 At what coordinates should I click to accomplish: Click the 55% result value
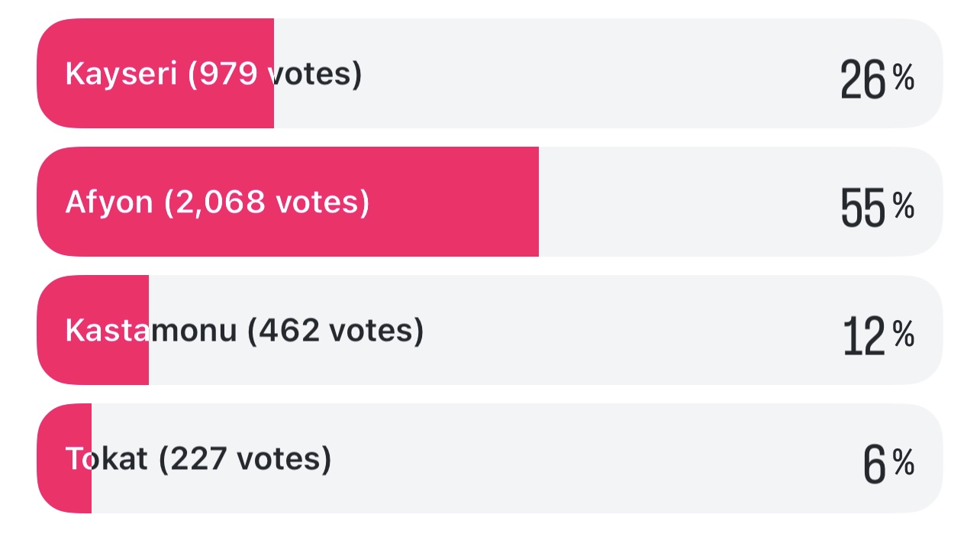877,207
